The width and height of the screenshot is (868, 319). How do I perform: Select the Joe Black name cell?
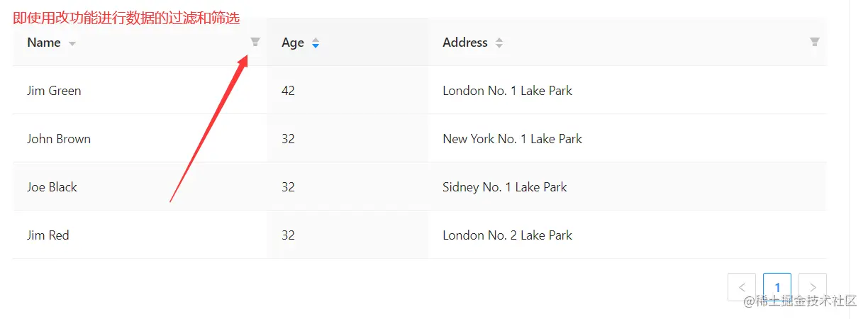pyautogui.click(x=52, y=187)
